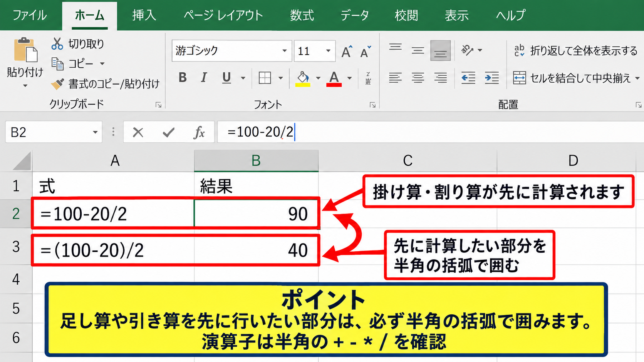Viewport: 644px width, 362px height.
Task: Align text to middle vertically
Action: pyautogui.click(x=418, y=50)
